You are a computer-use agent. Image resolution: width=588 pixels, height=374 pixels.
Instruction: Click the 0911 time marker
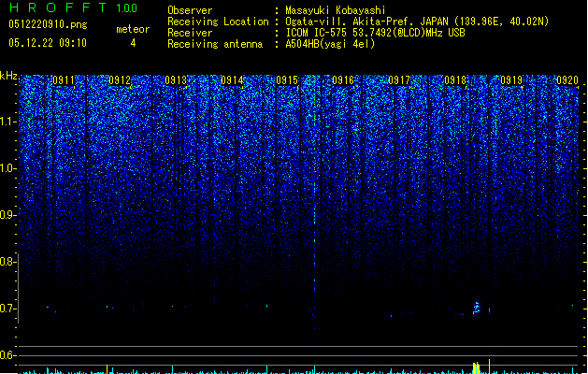pos(64,80)
